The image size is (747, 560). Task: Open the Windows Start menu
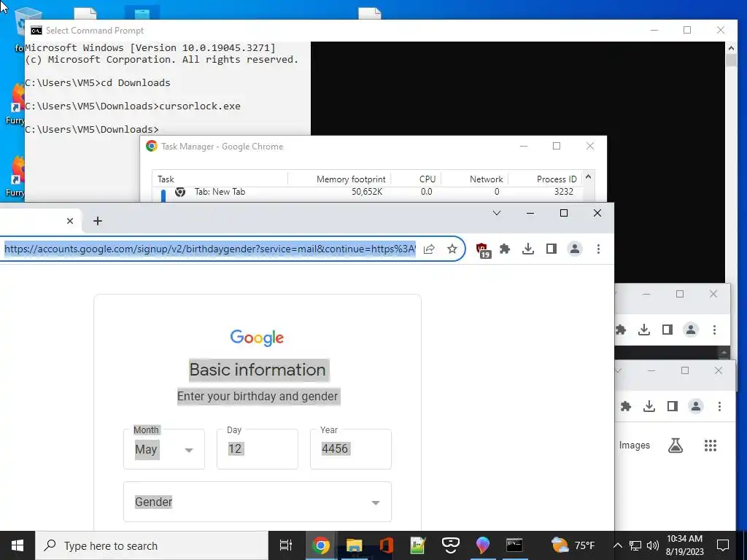[18, 545]
